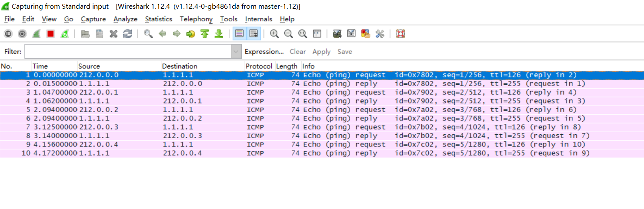Reload this capture file icon
644x209 pixels.
point(127,34)
